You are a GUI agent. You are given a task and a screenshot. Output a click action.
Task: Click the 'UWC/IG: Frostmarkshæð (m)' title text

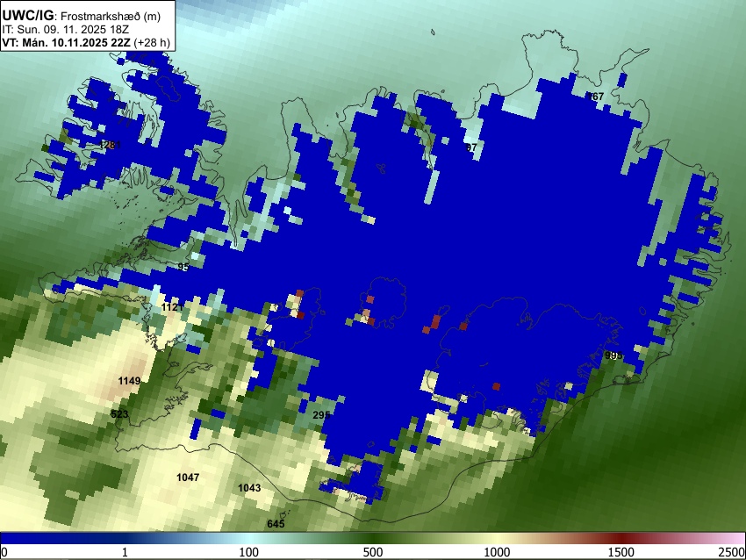click(82, 16)
